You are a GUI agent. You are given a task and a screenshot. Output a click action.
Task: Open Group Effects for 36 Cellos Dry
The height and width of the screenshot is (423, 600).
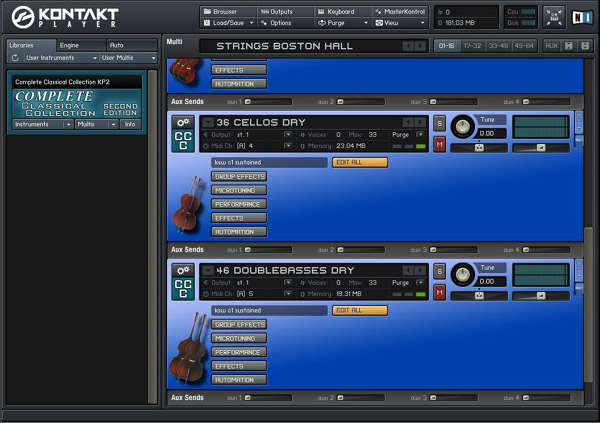pyautogui.click(x=239, y=176)
